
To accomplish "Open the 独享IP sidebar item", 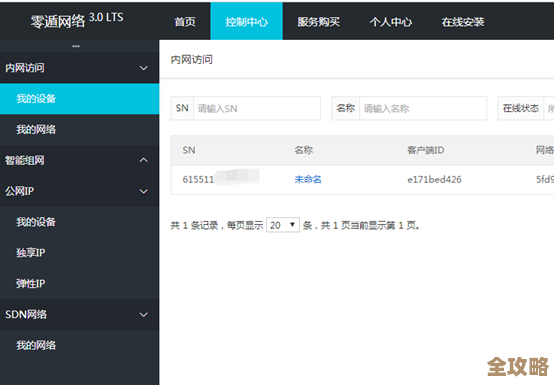I will point(79,253).
